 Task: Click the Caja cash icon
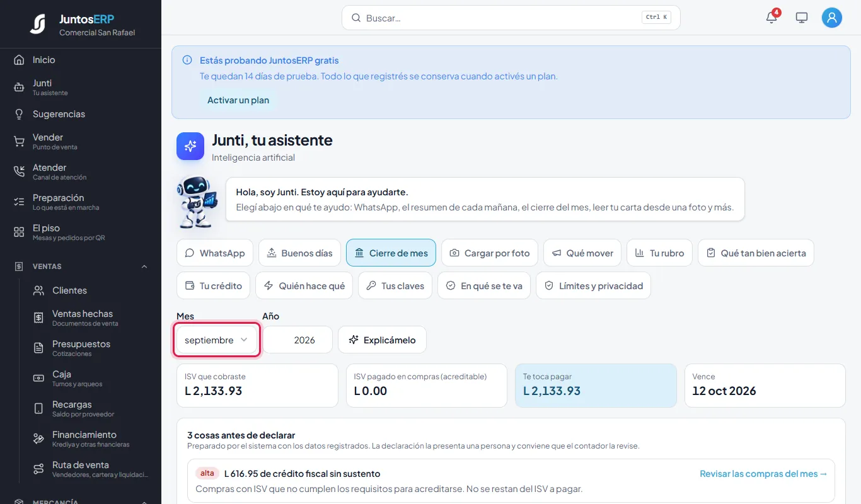click(38, 379)
